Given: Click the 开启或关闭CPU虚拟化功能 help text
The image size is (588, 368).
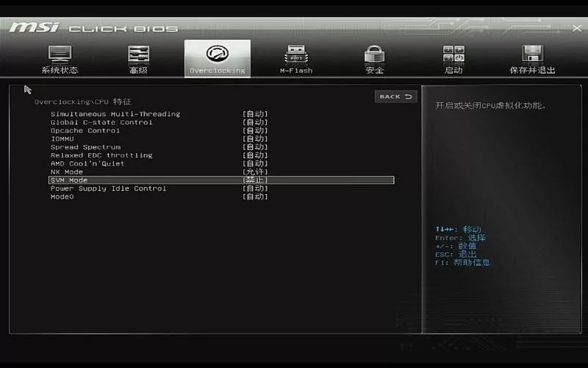Looking at the screenshot, I should coord(490,105).
